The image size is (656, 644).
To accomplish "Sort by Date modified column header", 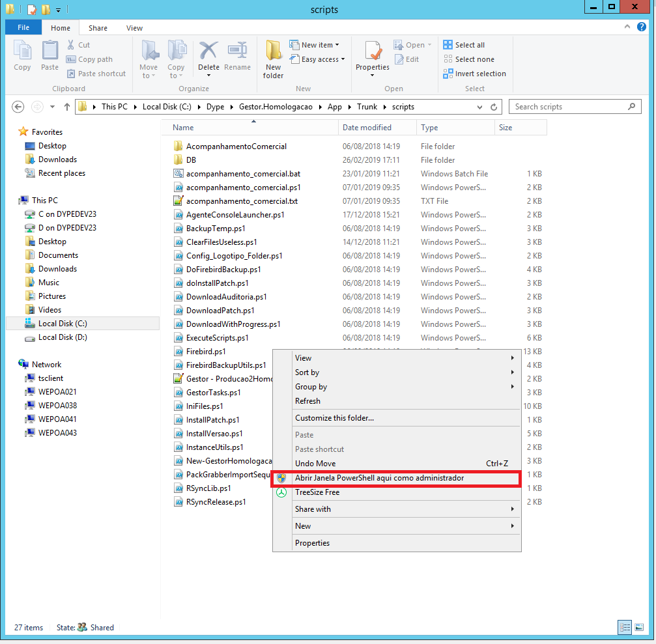I will tap(377, 128).
